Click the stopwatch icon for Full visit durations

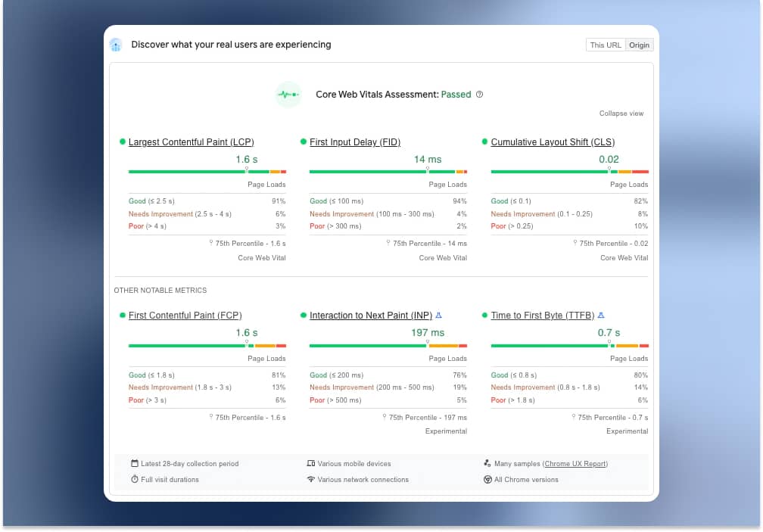[135, 479]
